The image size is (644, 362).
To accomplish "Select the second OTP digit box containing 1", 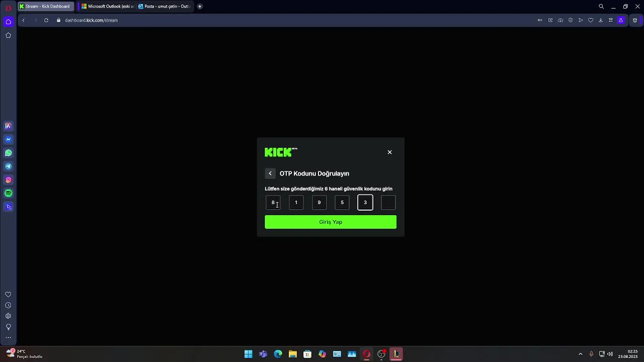I will (296, 203).
